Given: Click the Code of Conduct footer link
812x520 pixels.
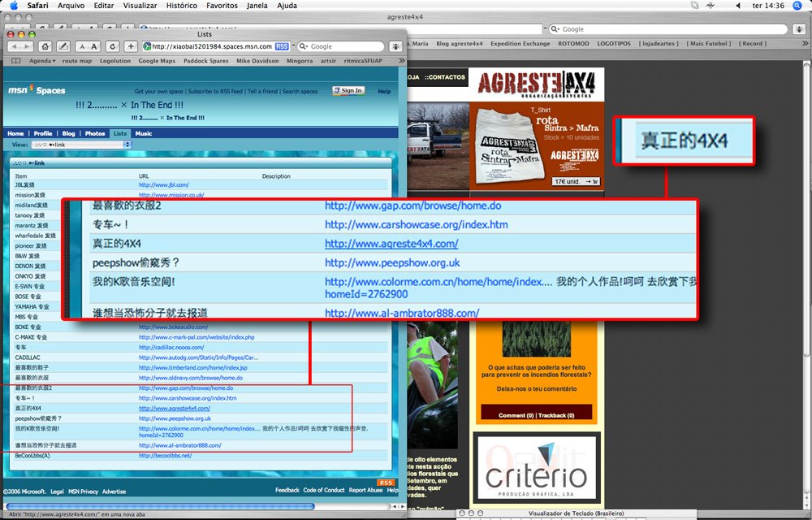Looking at the screenshot, I should click(324, 490).
